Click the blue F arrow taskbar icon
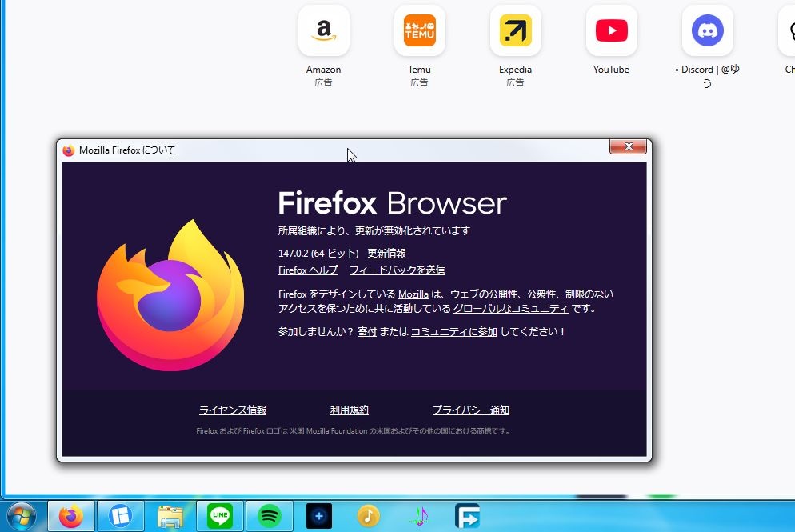This screenshot has width=795, height=532. coord(467,517)
